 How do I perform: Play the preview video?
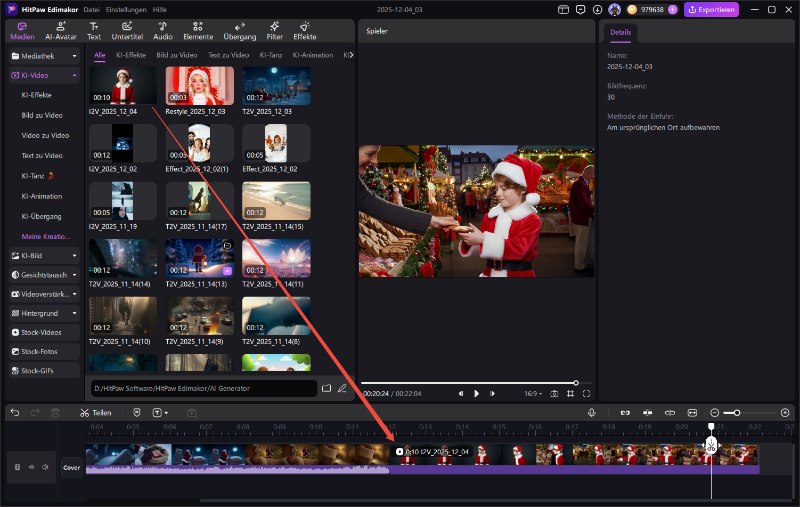[476, 394]
